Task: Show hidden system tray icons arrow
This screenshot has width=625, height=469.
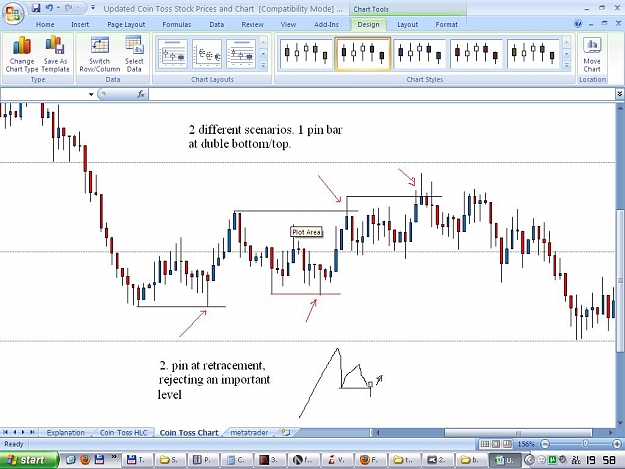Action: (x=529, y=460)
